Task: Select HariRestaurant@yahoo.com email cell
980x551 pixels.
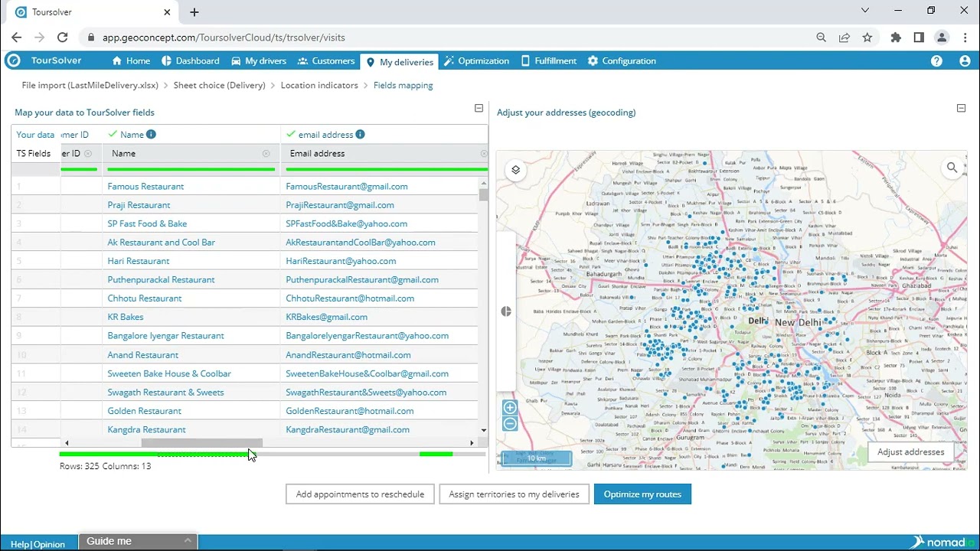Action: [341, 261]
